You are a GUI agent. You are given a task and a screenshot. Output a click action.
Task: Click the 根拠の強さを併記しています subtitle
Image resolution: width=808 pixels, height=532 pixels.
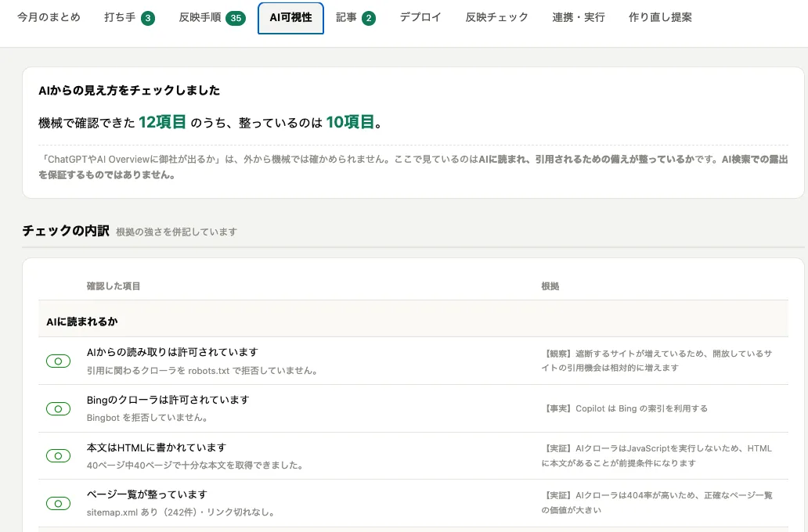pos(176,232)
